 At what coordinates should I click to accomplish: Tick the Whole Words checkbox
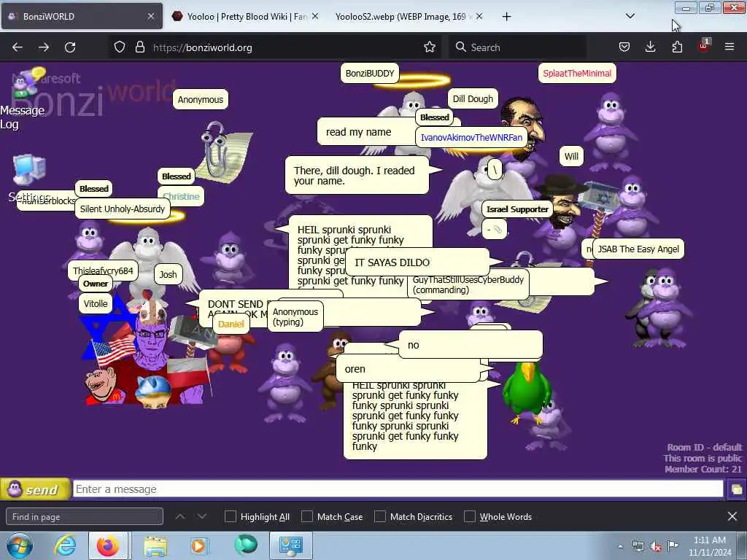coord(470,517)
